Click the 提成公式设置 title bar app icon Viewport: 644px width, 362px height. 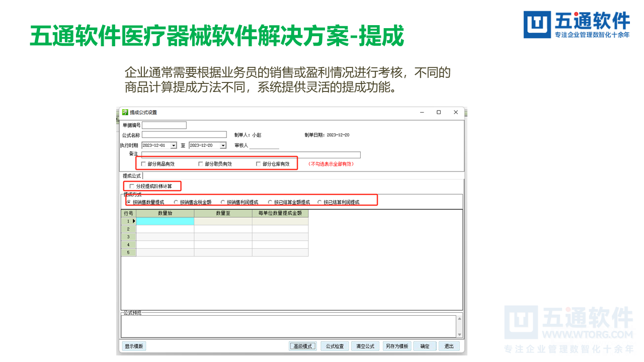click(x=124, y=112)
